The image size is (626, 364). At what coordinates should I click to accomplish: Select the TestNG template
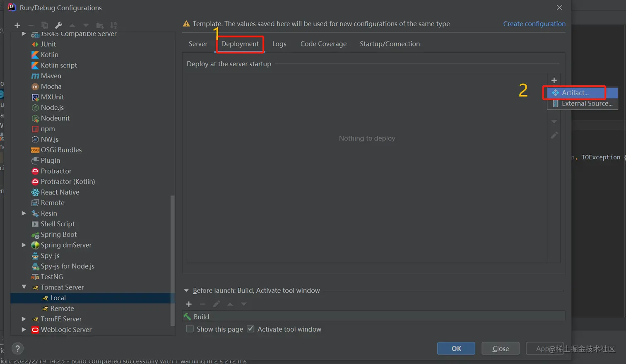tap(52, 277)
